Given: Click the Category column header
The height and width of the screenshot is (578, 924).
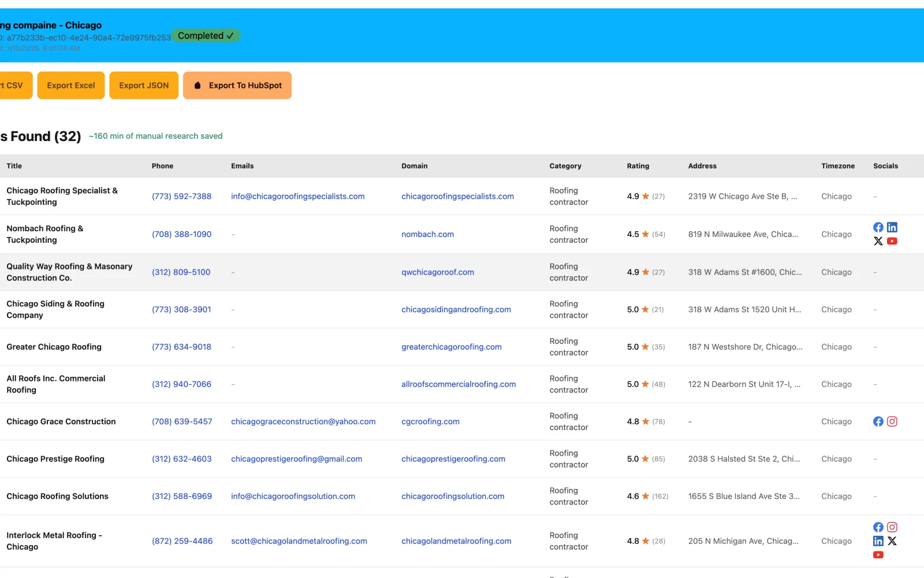Looking at the screenshot, I should coord(565,166).
